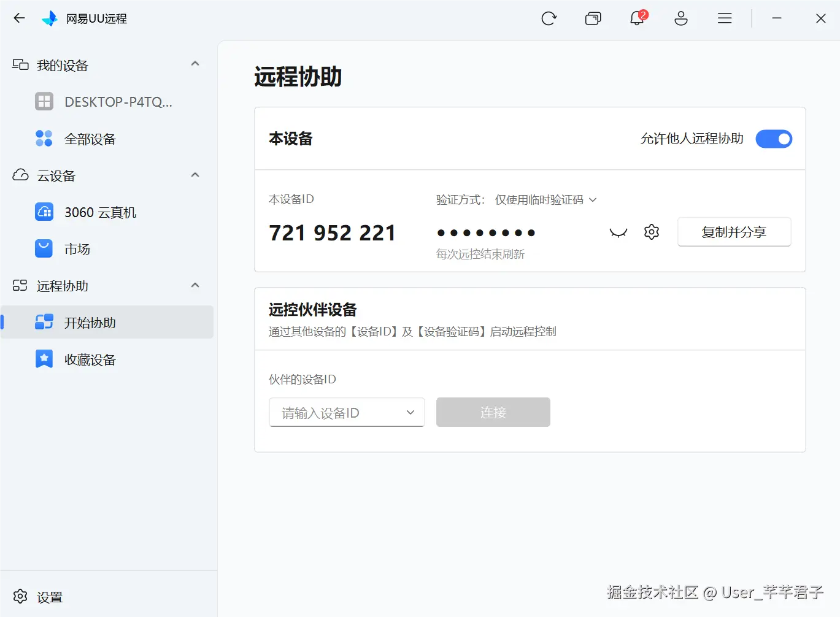This screenshot has height=617, width=840.
Task: Click the refresh icon in title bar
Action: click(x=549, y=18)
